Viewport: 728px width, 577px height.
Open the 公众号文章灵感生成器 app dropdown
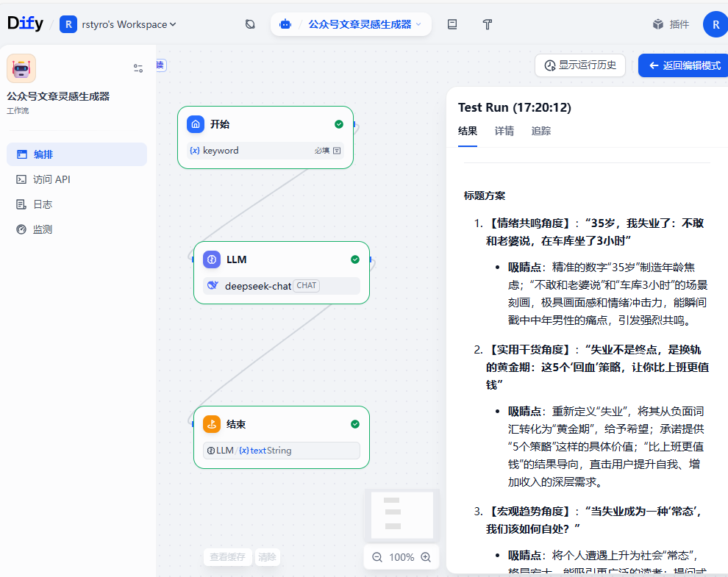point(360,24)
